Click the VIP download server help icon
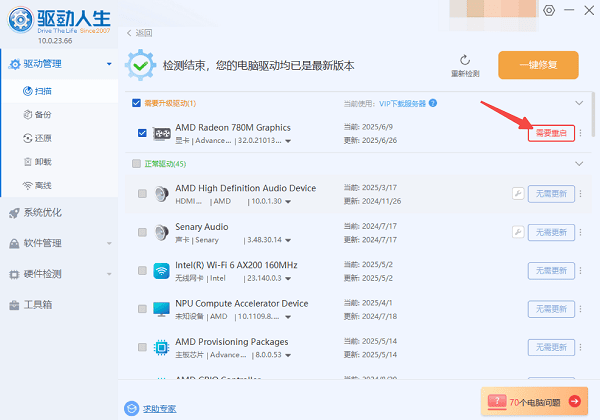 [x=433, y=103]
